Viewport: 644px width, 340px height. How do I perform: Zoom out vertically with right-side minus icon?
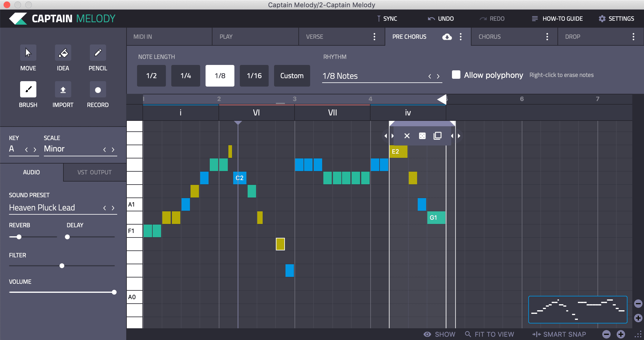(x=638, y=304)
